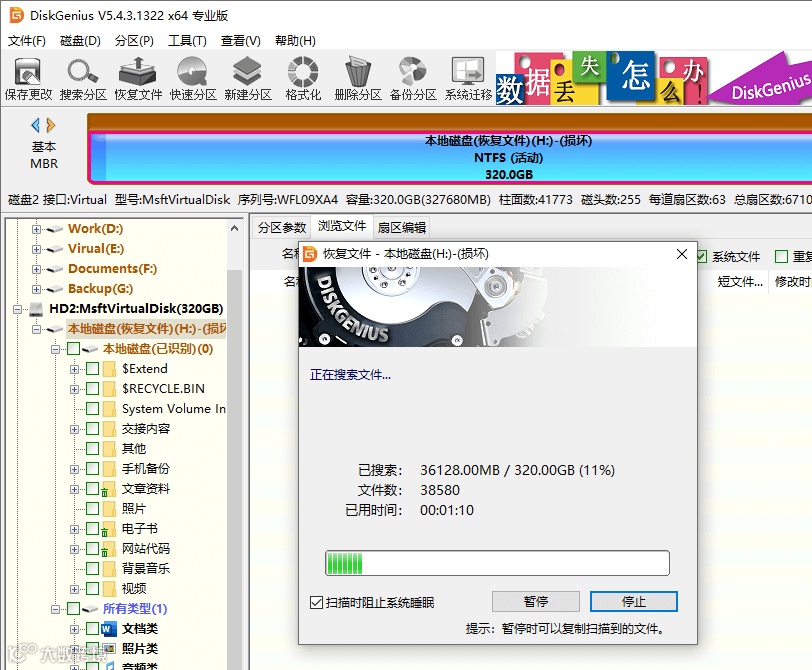The width and height of the screenshot is (812, 670).
Task: Click the 交接内容 folder icon
Action: tap(109, 429)
